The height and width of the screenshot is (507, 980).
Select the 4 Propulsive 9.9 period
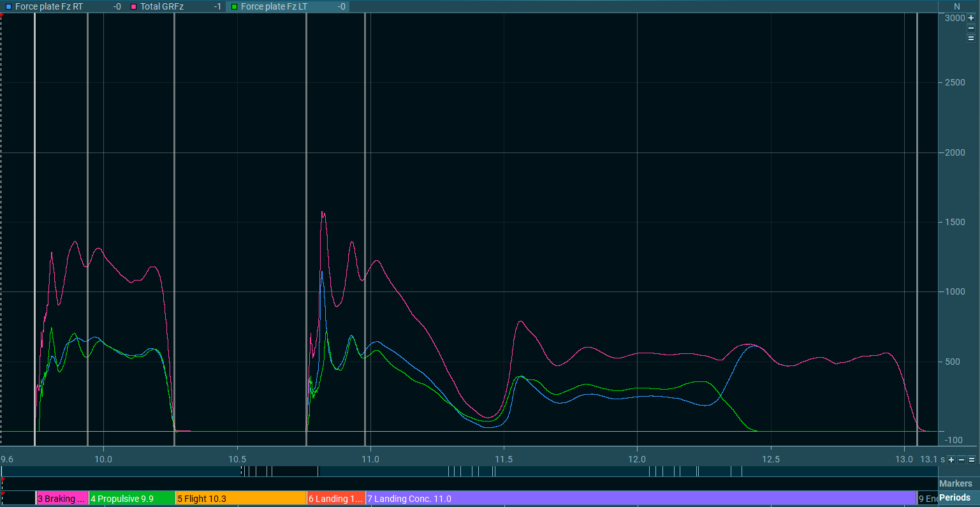point(131,499)
